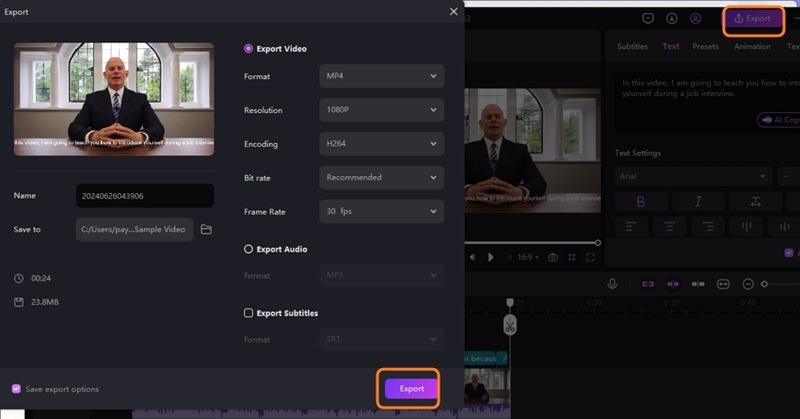Switch to the Animation tab
The height and width of the screenshot is (419, 800).
752,46
